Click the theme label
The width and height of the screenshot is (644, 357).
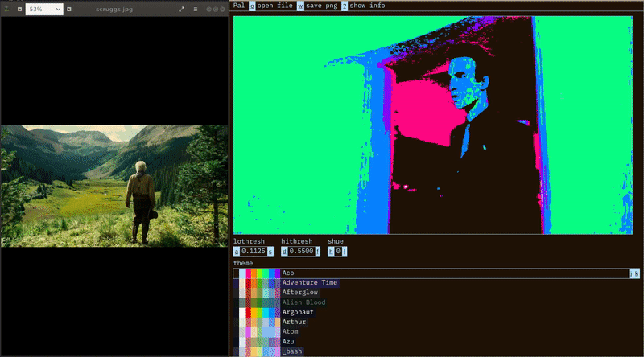pos(243,263)
